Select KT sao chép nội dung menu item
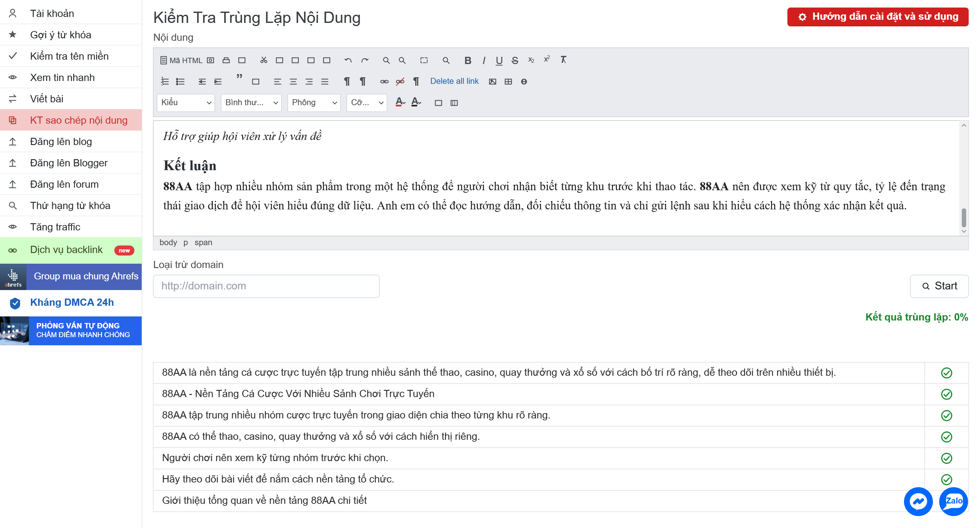The image size is (980, 528). [71, 120]
